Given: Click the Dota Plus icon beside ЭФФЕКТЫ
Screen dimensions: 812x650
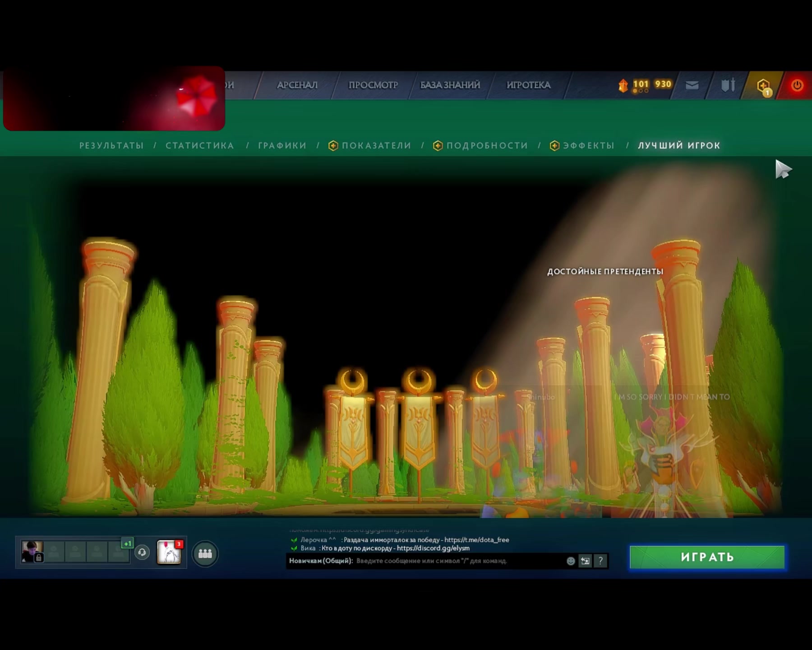Looking at the screenshot, I should [554, 146].
